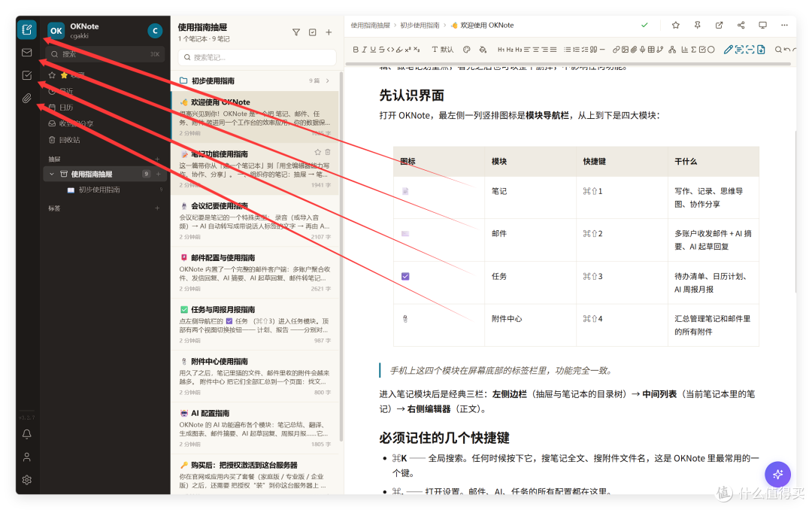812x510 pixels.
Task: Insert a block quote
Action: 593,50
